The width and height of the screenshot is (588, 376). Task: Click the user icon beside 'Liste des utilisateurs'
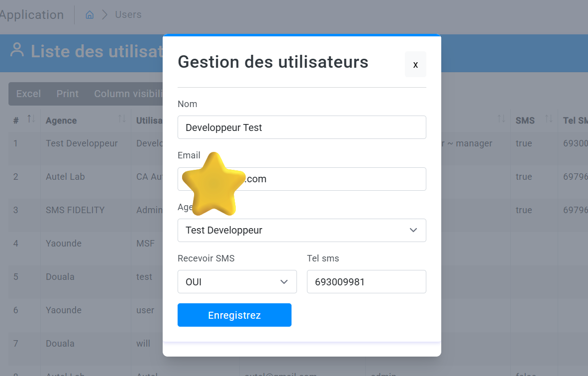coord(16,51)
